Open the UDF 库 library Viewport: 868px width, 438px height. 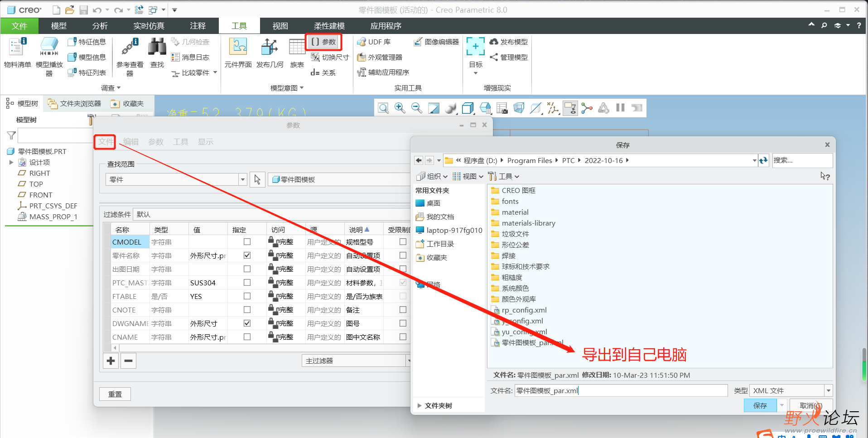[374, 42]
